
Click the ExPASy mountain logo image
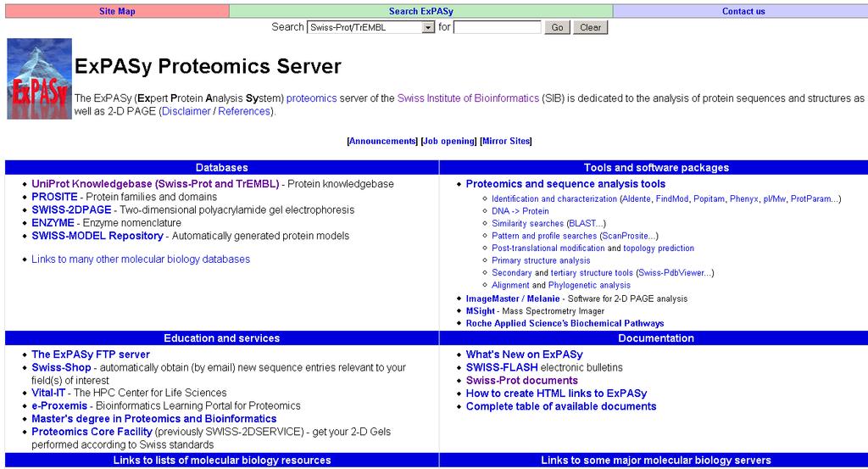(x=39, y=79)
